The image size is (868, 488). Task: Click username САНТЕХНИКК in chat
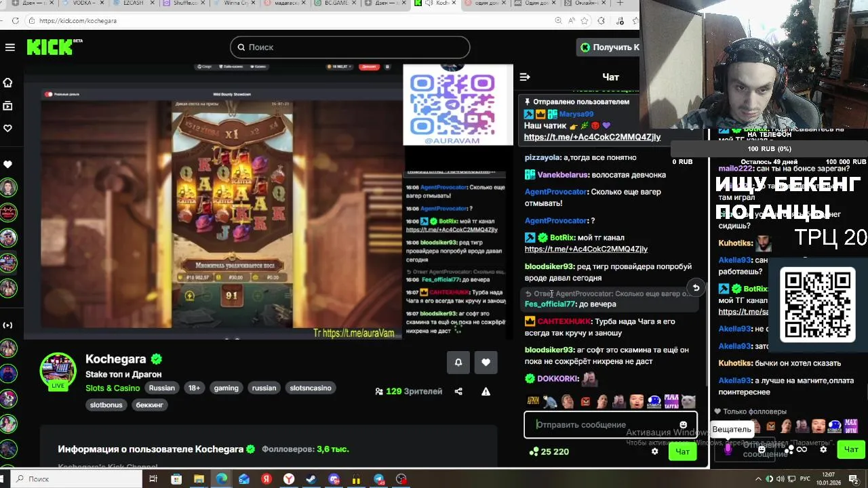tap(564, 321)
